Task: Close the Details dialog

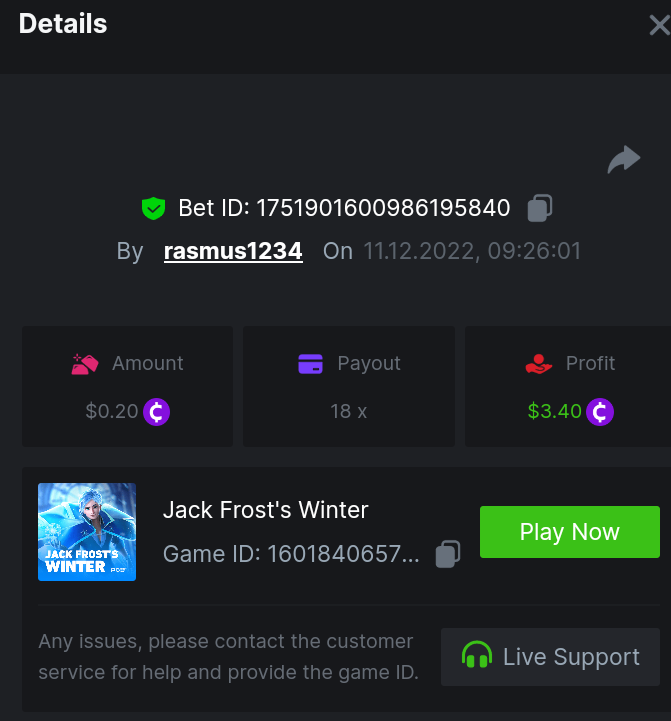Action: 660,25
